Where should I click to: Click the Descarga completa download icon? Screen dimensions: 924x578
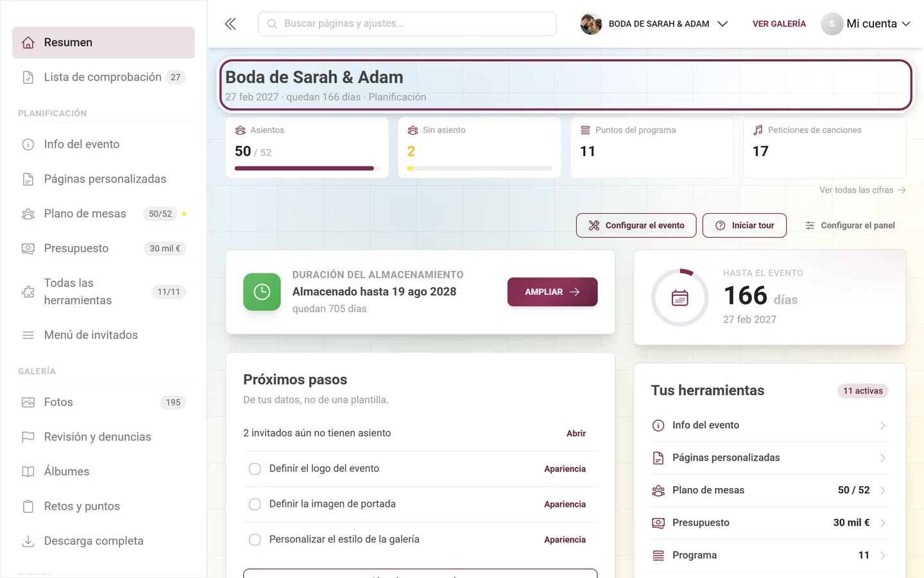(28, 541)
